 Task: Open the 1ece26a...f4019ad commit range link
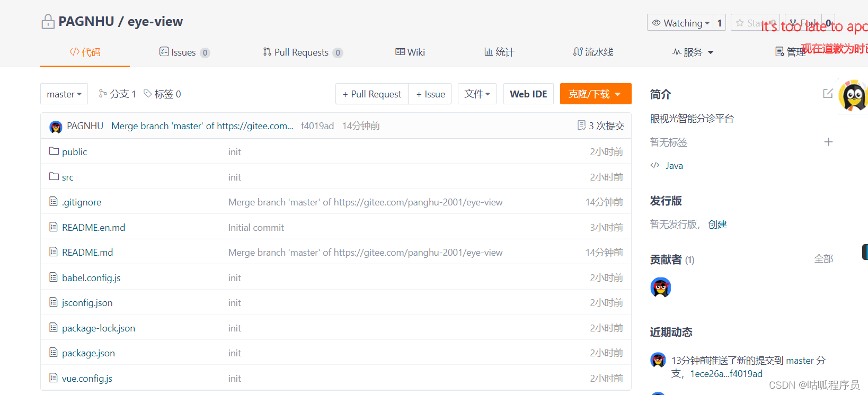click(726, 374)
